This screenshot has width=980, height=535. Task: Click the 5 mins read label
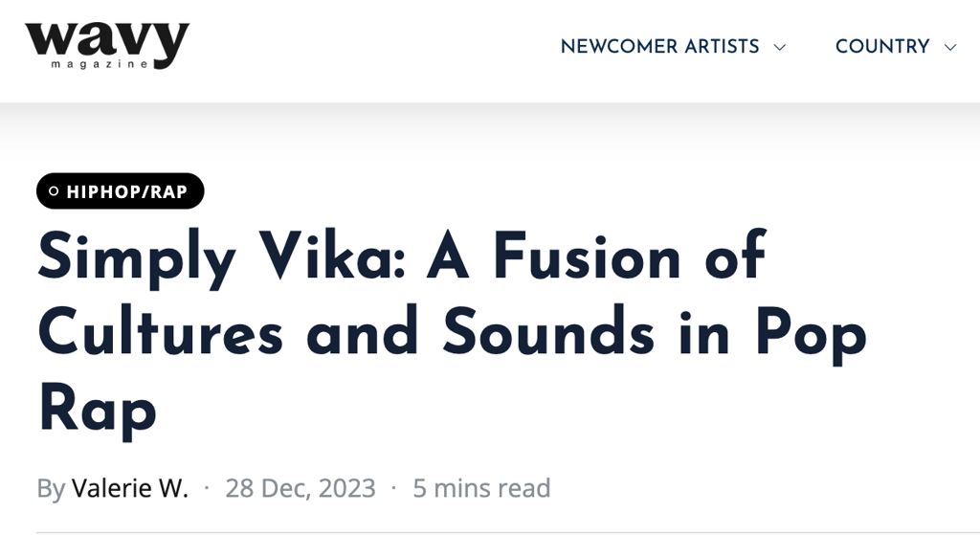click(x=481, y=488)
